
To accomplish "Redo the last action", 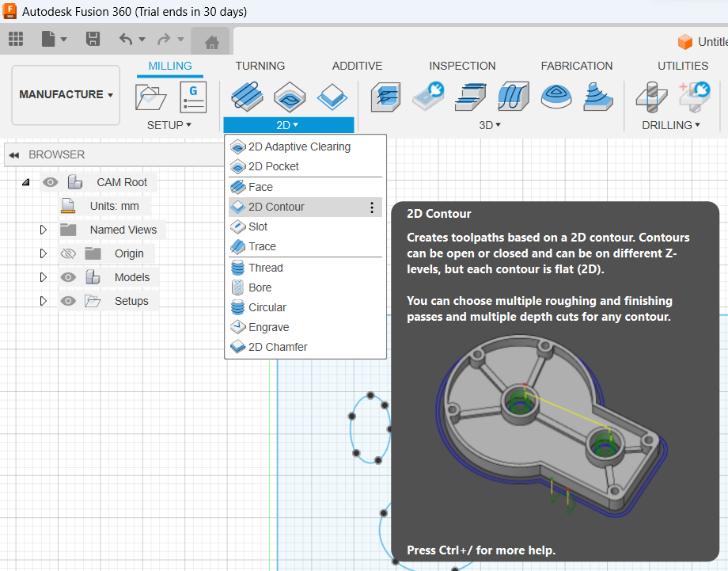I will (x=164, y=39).
